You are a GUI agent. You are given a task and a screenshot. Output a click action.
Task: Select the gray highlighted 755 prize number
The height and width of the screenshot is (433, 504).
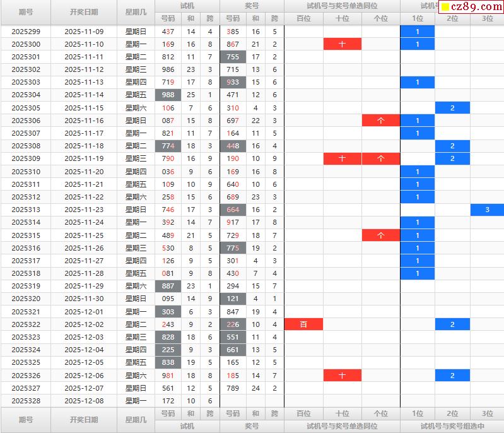233,57
